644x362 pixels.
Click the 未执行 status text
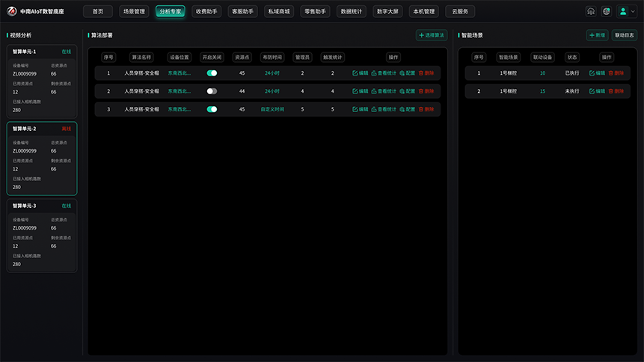572,91
